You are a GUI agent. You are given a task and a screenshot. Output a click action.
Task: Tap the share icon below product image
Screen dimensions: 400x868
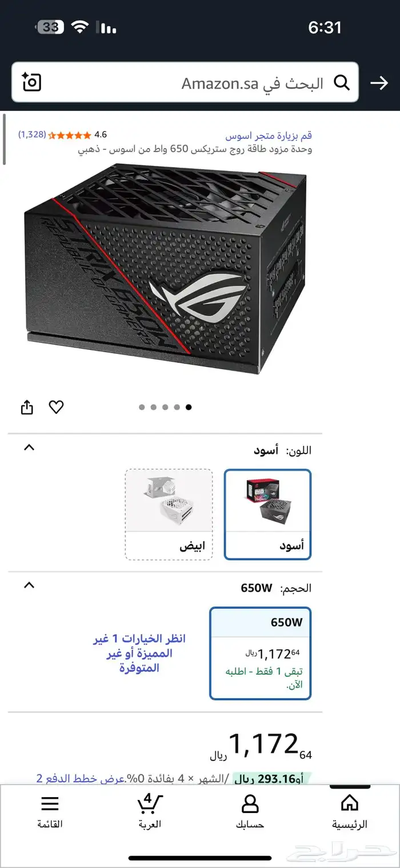pos(27,407)
